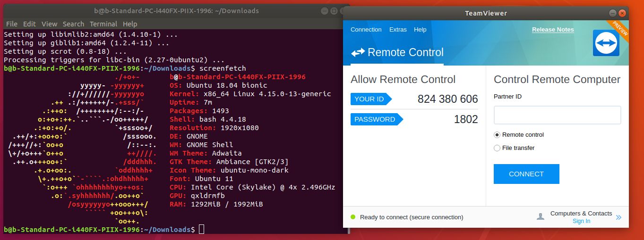
Task: Open the terminal Help menu
Action: tap(130, 24)
